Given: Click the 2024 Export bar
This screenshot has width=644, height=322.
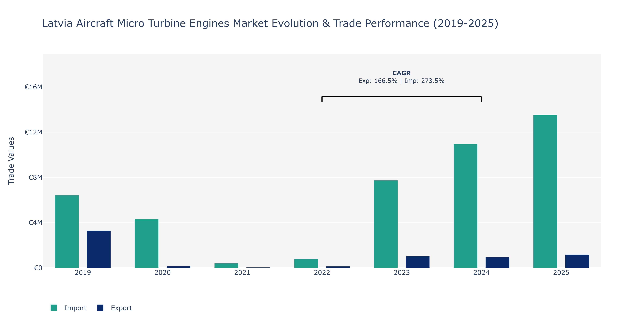Looking at the screenshot, I should 497,262.
